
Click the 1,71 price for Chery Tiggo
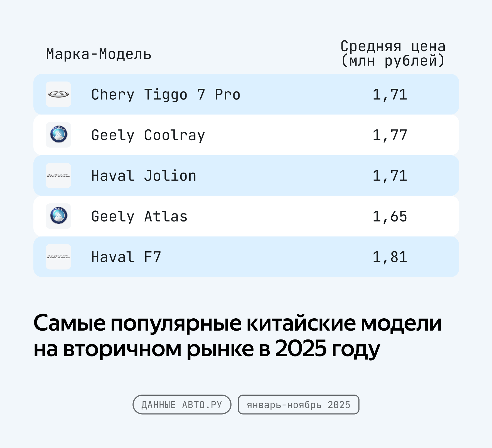[390, 95]
